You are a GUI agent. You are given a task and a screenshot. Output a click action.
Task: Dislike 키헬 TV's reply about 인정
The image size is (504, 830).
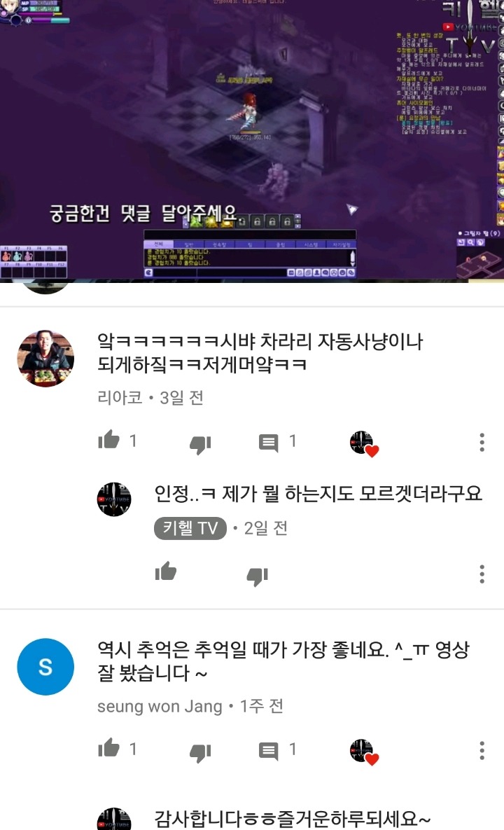pyautogui.click(x=258, y=576)
